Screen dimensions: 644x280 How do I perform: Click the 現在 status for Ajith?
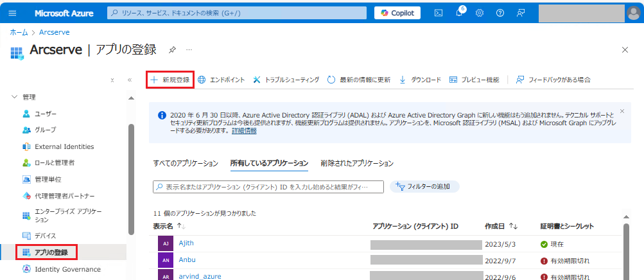point(552,244)
